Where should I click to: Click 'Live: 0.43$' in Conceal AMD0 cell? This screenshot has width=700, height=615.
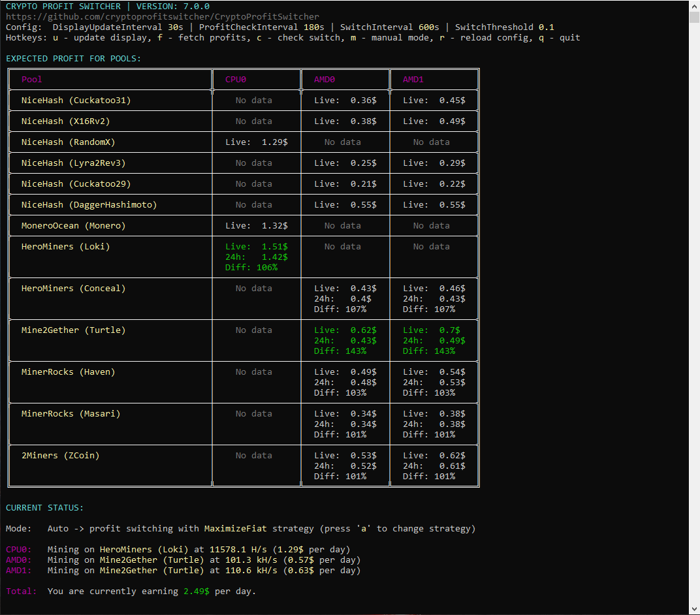(345, 289)
